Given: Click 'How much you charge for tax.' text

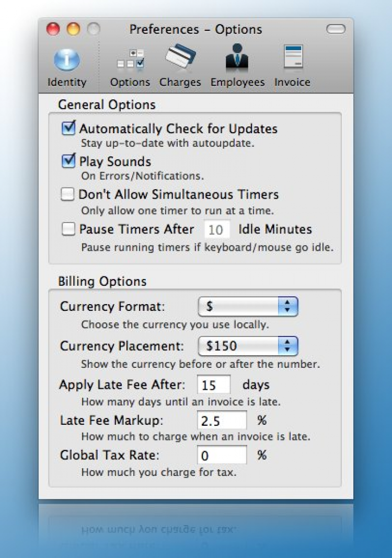Looking at the screenshot, I should click(159, 472).
